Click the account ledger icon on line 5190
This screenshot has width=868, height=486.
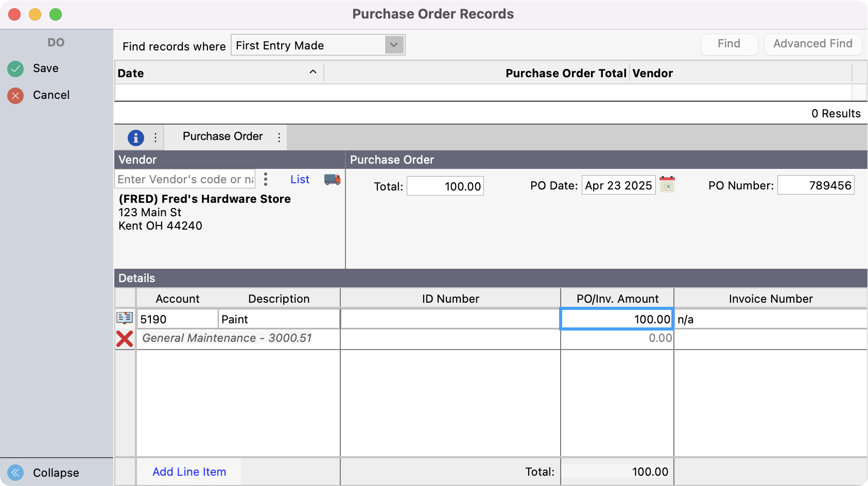(125, 318)
